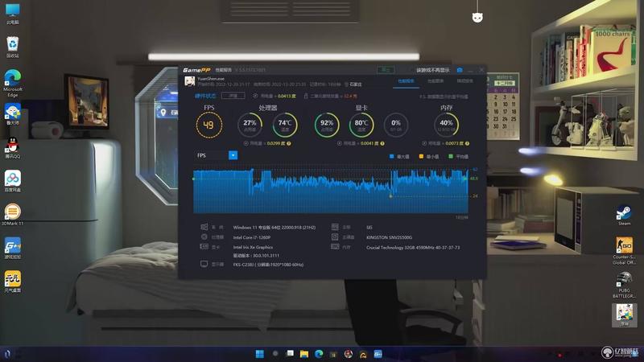Image resolution: width=644 pixels, height=362 pixels.
Task: Click the orange FPS 49 gauge
Action: click(x=209, y=125)
